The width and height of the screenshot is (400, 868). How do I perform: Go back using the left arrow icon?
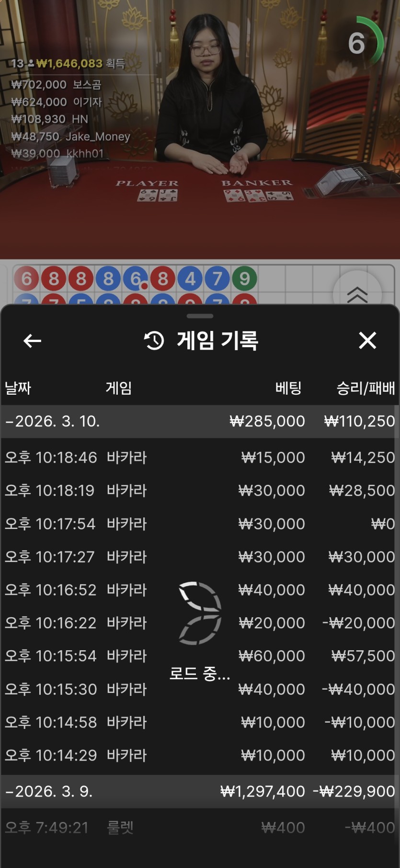click(x=32, y=341)
